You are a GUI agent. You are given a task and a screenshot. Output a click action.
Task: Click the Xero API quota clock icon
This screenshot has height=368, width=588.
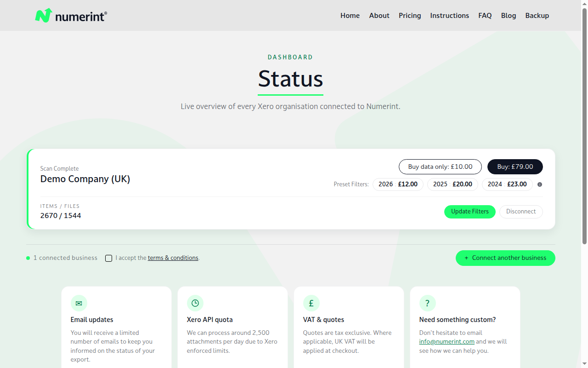[x=195, y=303]
